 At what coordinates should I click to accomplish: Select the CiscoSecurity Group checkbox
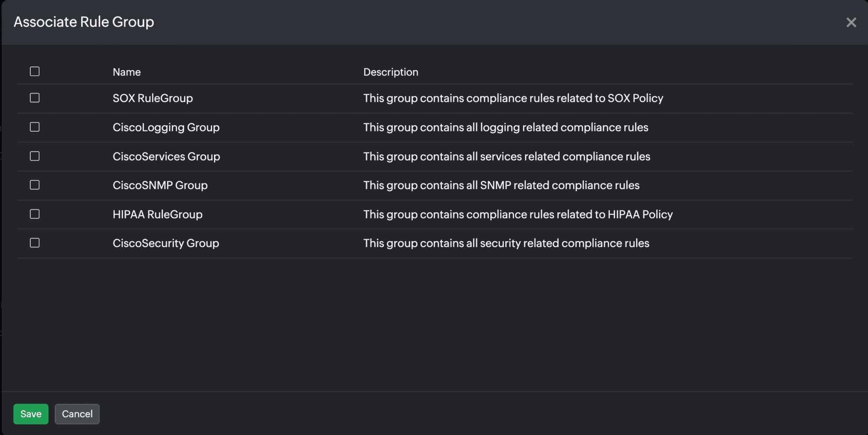[35, 243]
